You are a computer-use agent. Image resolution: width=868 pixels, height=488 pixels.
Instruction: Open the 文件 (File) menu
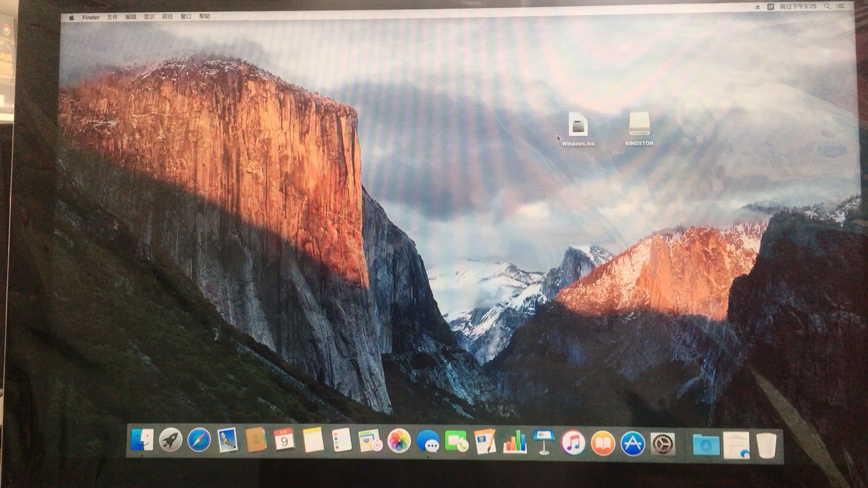[x=112, y=17]
